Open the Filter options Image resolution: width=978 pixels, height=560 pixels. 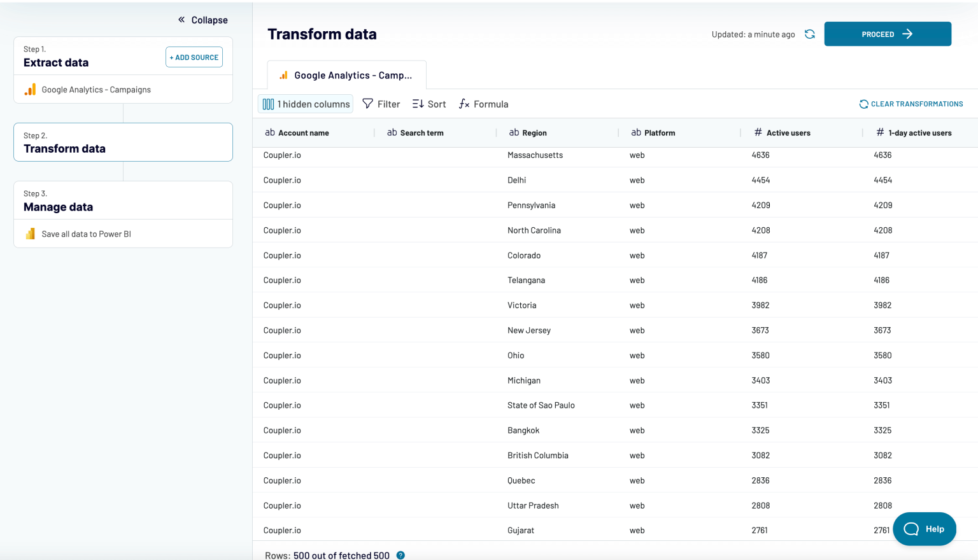click(x=381, y=104)
